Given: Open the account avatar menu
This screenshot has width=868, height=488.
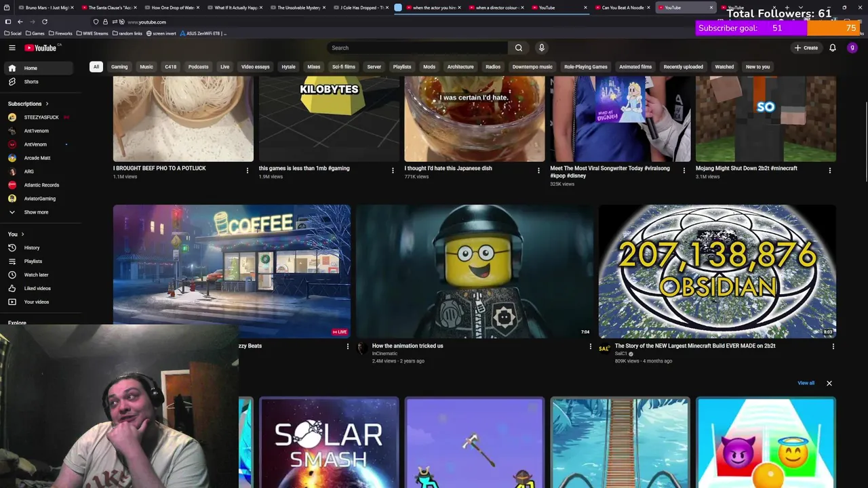Looking at the screenshot, I should pos(852,47).
